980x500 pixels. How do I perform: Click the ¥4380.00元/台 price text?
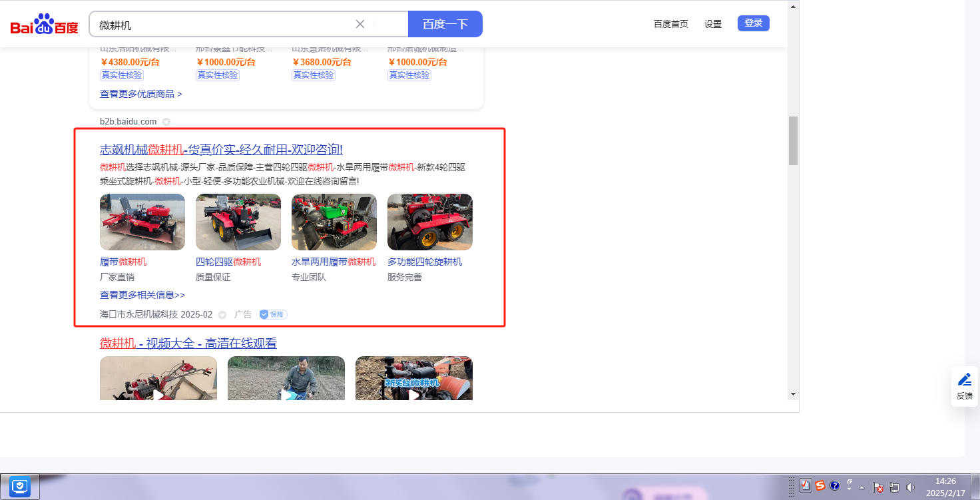tap(130, 62)
